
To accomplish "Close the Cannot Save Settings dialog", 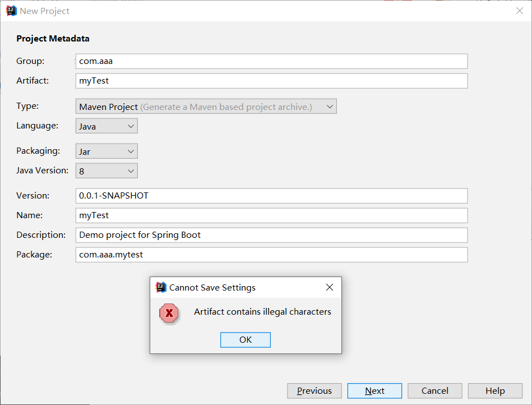I will [329, 287].
